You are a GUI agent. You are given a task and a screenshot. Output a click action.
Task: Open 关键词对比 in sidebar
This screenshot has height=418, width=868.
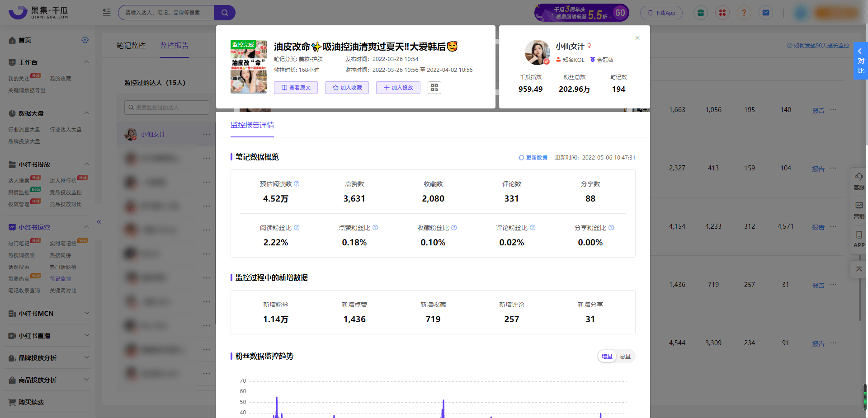(x=63, y=291)
